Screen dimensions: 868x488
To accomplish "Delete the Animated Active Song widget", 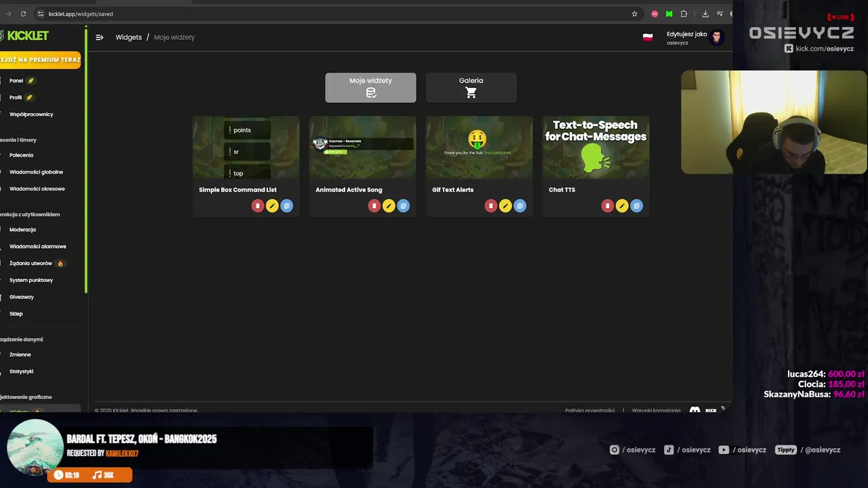I will click(374, 206).
